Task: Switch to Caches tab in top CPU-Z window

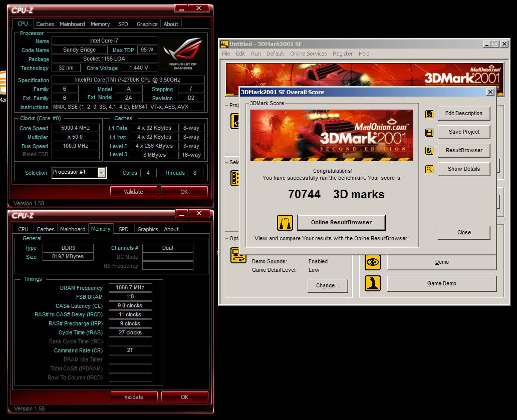Action: pyautogui.click(x=45, y=24)
